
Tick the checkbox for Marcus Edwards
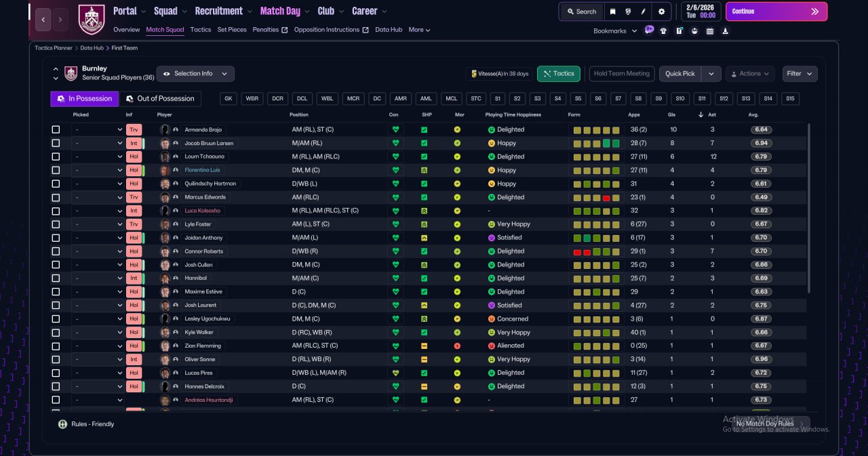56,197
